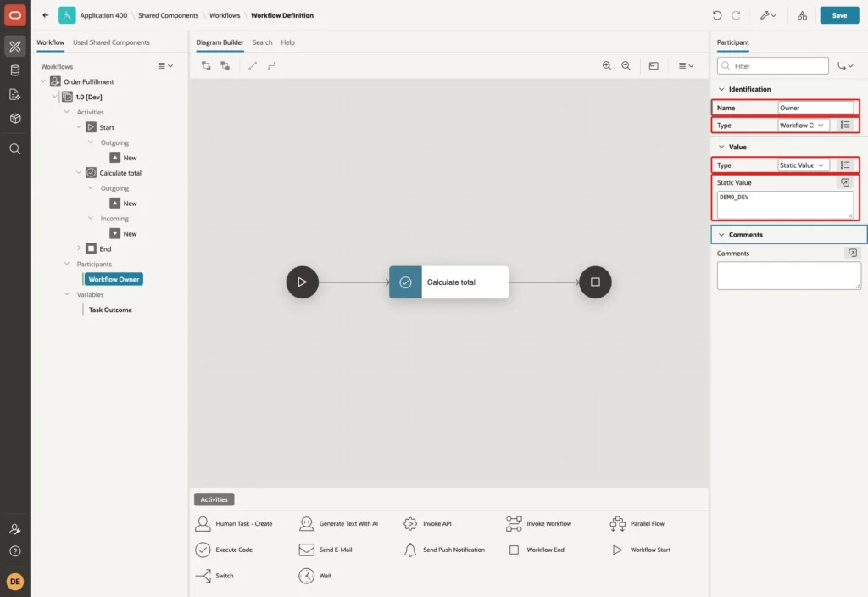The image size is (868, 597).
Task: Click the Workflows breadcrumb
Action: [225, 15]
